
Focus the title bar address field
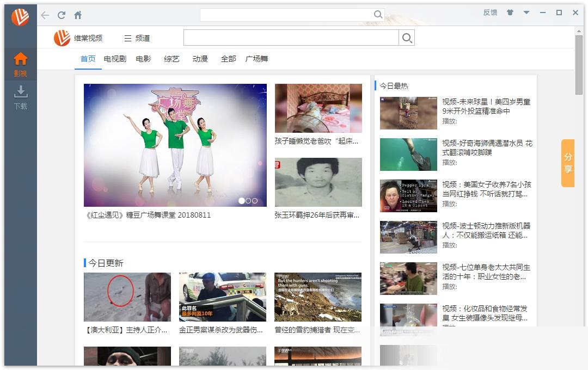pyautogui.click(x=286, y=15)
